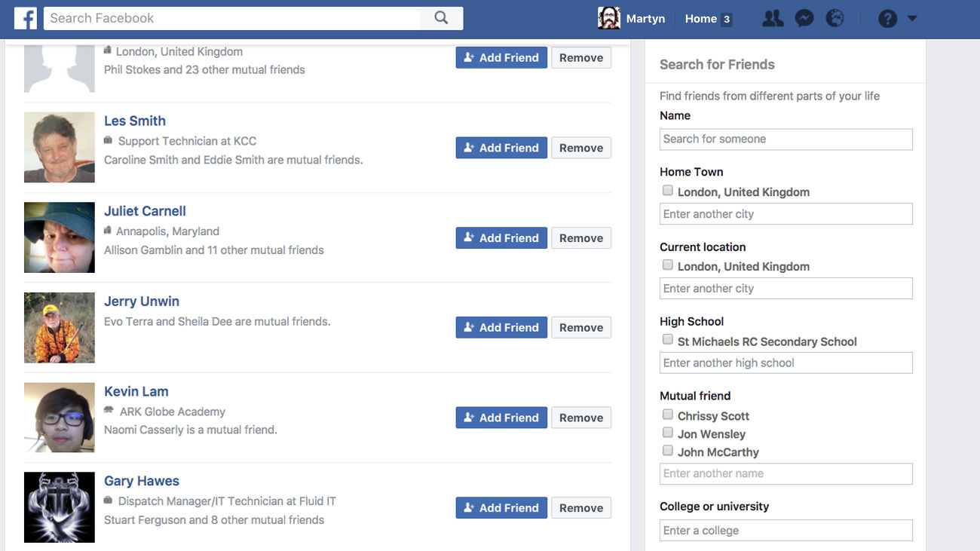
Task: Open the Messenger messages icon
Action: click(x=804, y=19)
